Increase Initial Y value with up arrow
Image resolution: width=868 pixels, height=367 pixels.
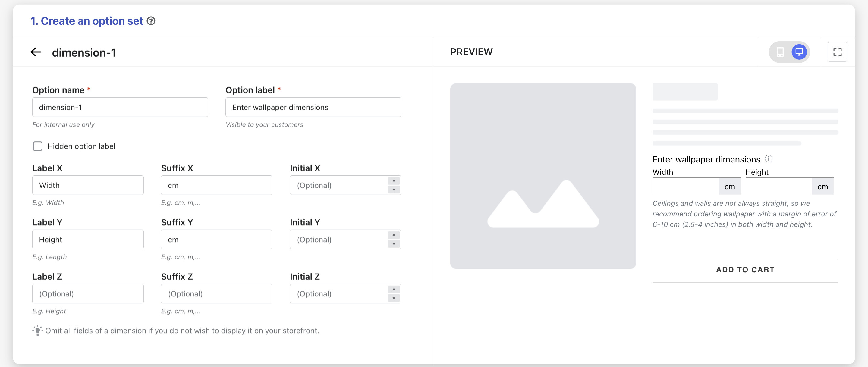point(394,235)
